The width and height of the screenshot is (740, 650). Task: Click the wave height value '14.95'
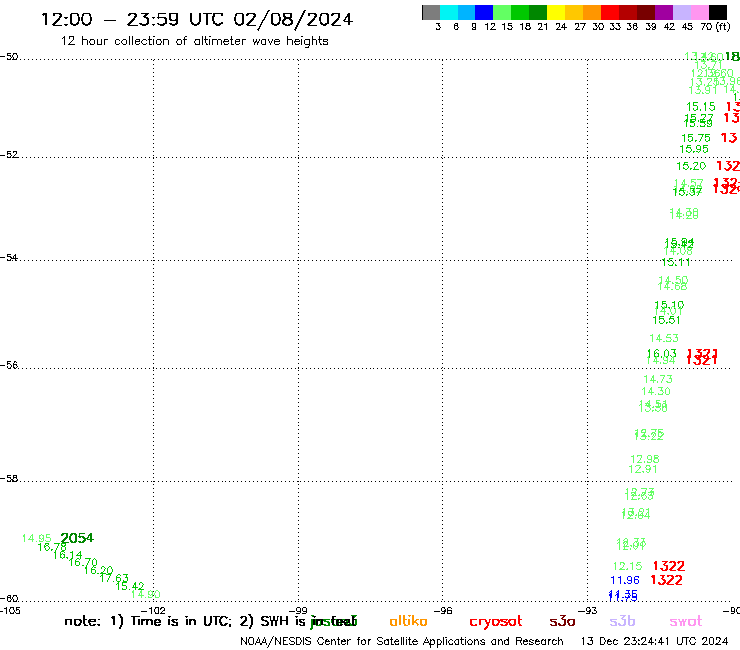point(36,538)
